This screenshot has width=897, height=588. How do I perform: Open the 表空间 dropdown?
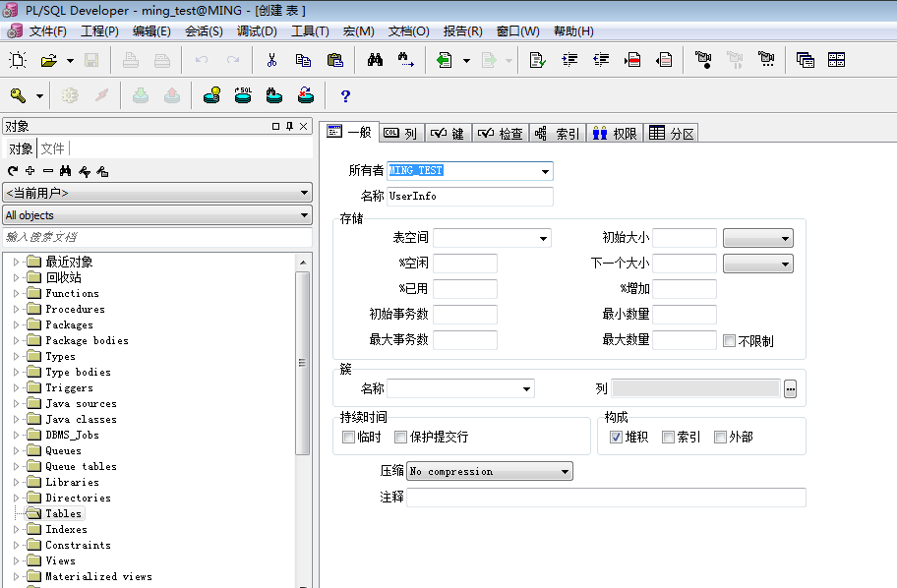(543, 238)
